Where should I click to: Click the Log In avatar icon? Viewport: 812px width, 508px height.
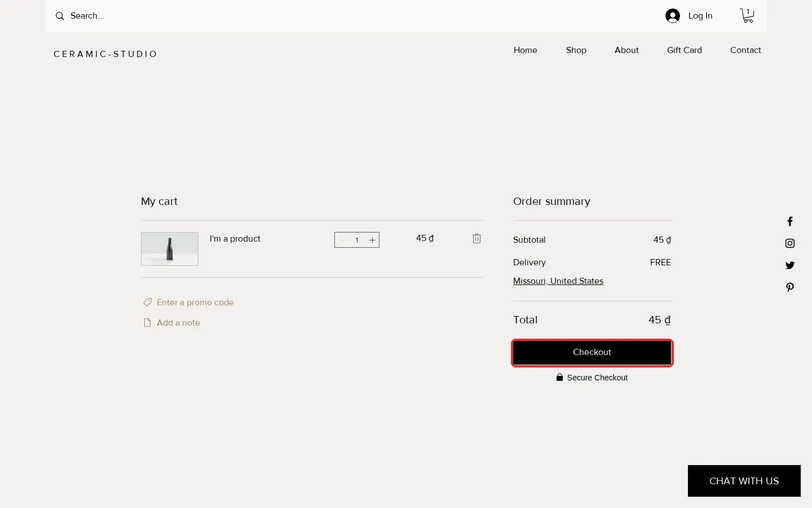[673, 16]
